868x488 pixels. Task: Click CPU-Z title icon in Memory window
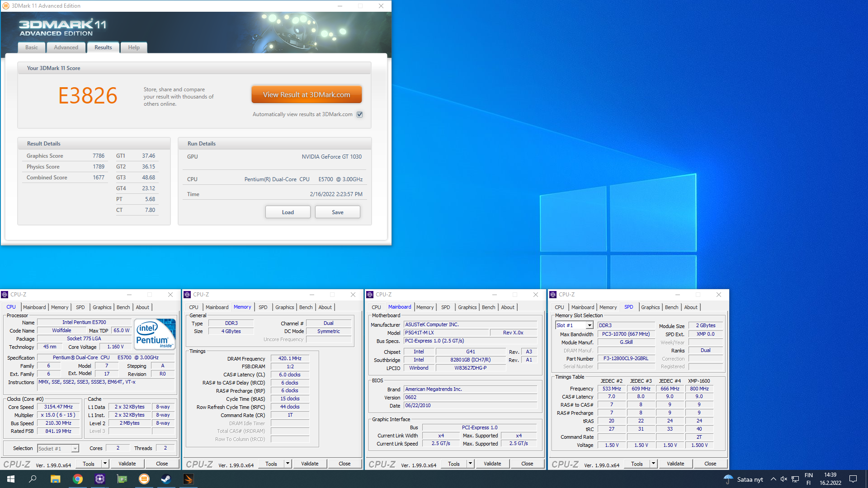187,295
